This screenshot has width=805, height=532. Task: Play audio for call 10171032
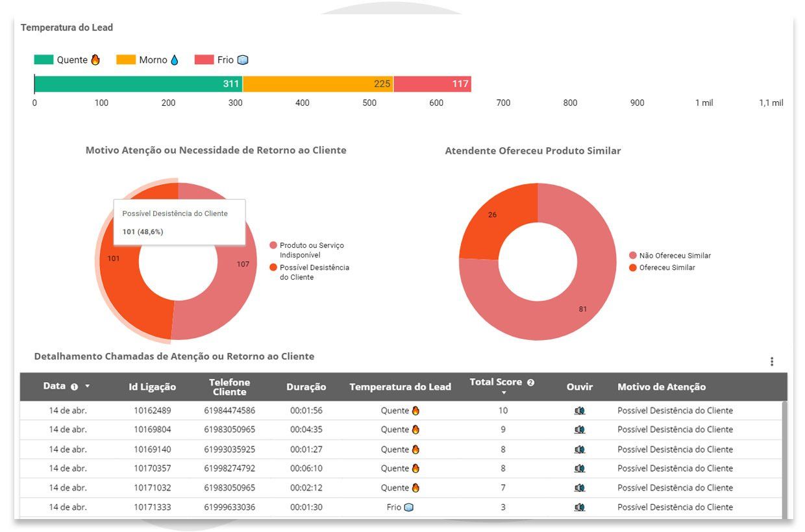tap(580, 488)
